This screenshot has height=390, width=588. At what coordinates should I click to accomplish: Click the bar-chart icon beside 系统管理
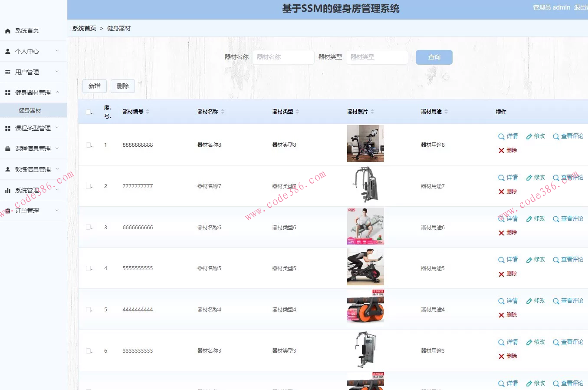[x=7, y=190]
